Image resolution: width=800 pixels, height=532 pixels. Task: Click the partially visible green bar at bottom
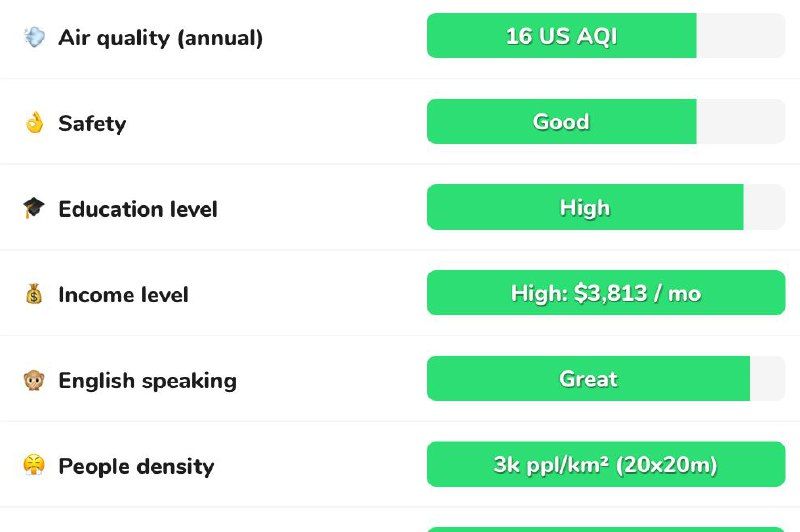(605, 529)
